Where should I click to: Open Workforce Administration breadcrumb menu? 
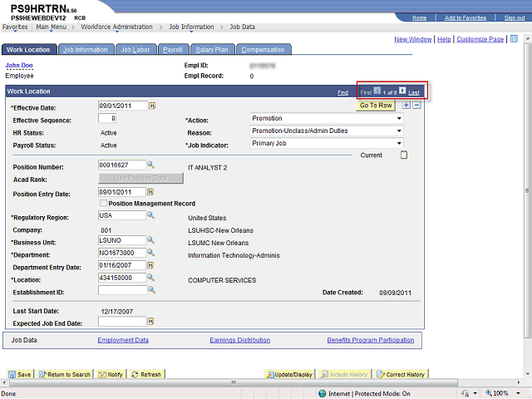pyautogui.click(x=116, y=27)
